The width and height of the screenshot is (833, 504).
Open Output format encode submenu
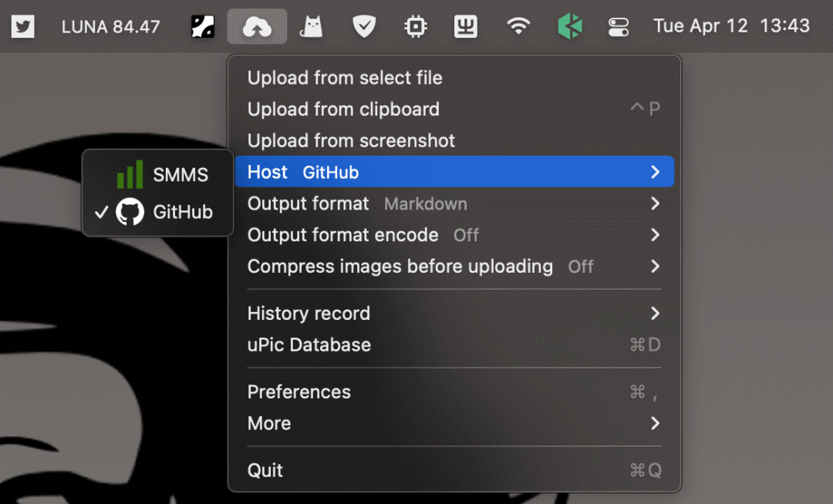tap(454, 234)
